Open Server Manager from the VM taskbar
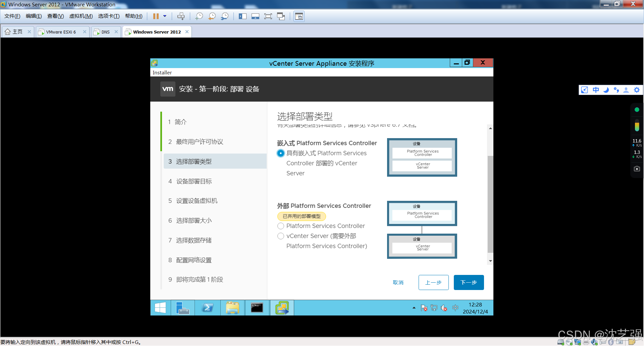644x346 pixels. click(183, 308)
